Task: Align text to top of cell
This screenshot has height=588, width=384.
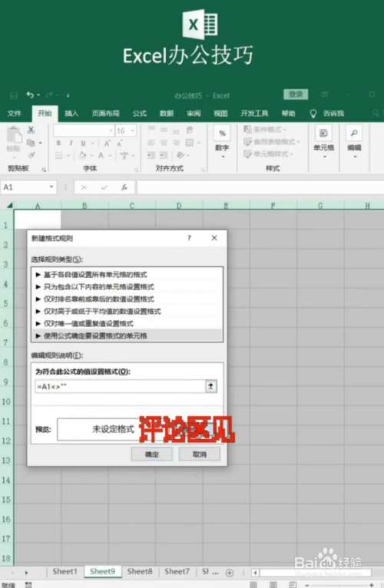Action: pos(151,129)
